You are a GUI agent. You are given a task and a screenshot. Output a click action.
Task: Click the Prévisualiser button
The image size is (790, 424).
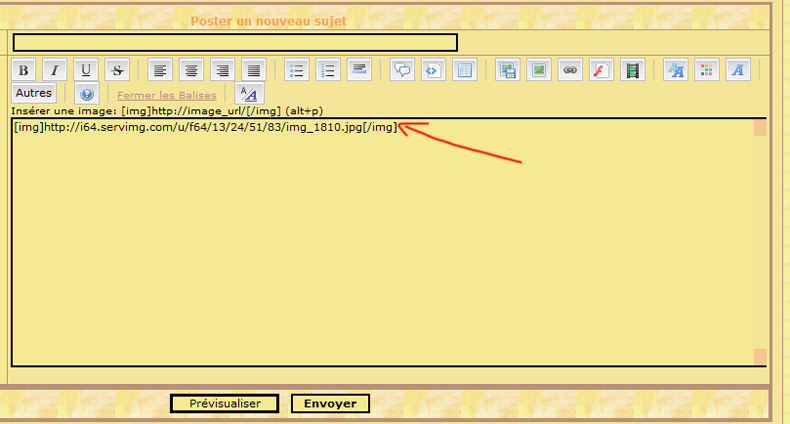coord(225,403)
